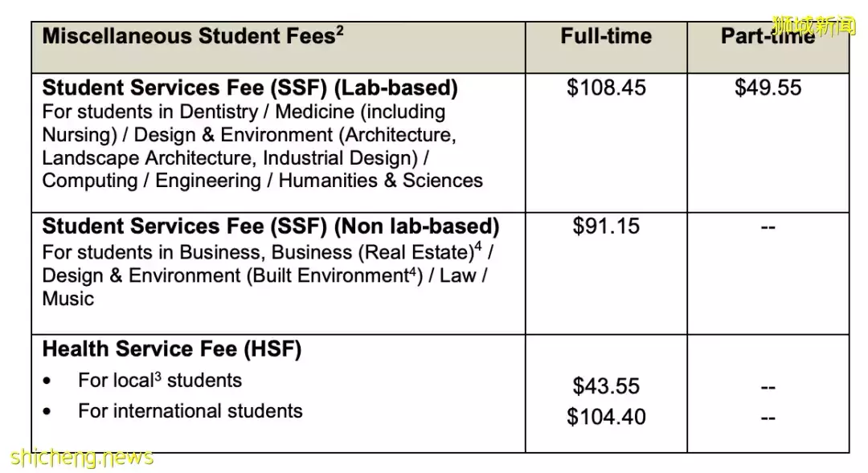The width and height of the screenshot is (868, 473).
Task: Select the Part-time column header
Action: click(x=767, y=37)
